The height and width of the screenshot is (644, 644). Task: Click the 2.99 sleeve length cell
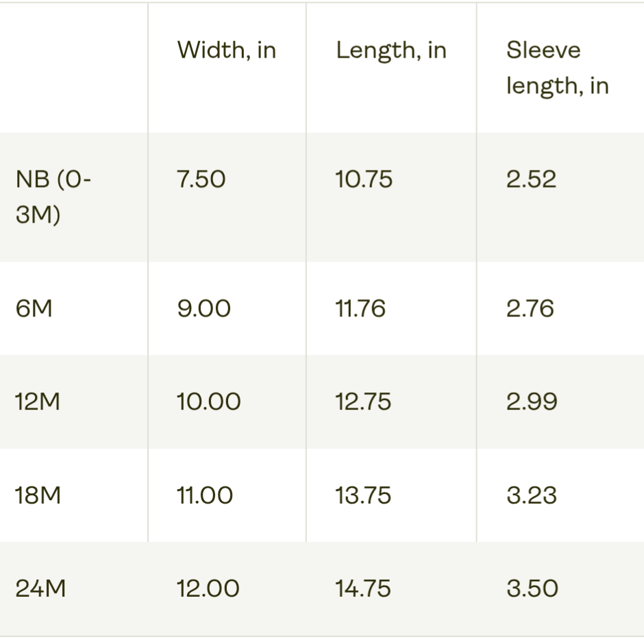pos(532,401)
